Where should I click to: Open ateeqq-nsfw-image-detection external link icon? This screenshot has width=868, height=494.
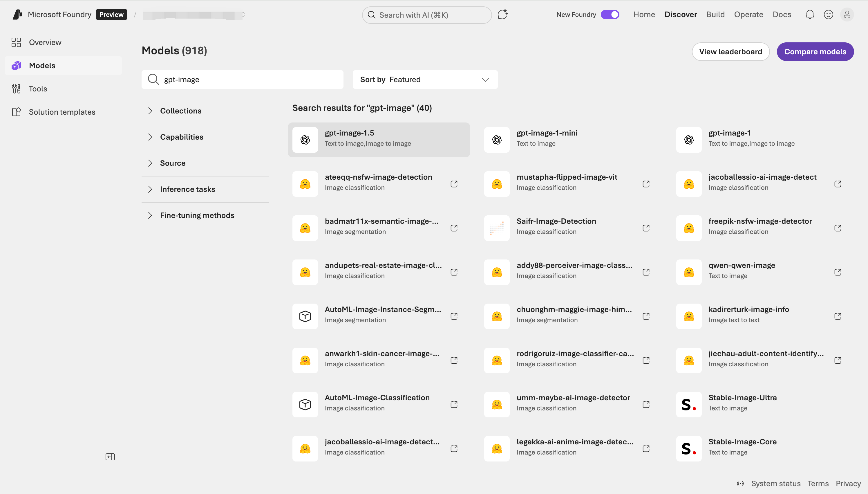[x=454, y=184]
